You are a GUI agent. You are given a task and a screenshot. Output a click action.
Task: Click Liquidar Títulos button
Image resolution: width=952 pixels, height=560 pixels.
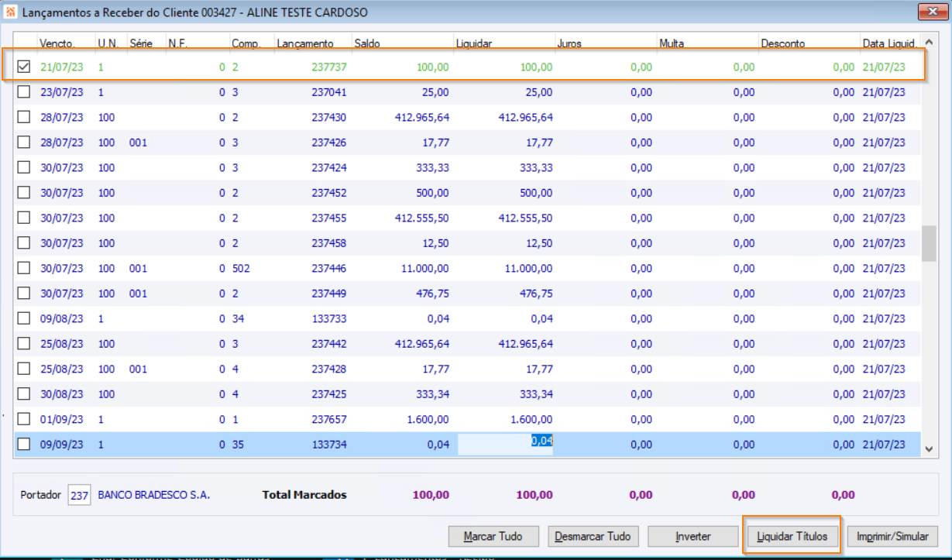[792, 536]
